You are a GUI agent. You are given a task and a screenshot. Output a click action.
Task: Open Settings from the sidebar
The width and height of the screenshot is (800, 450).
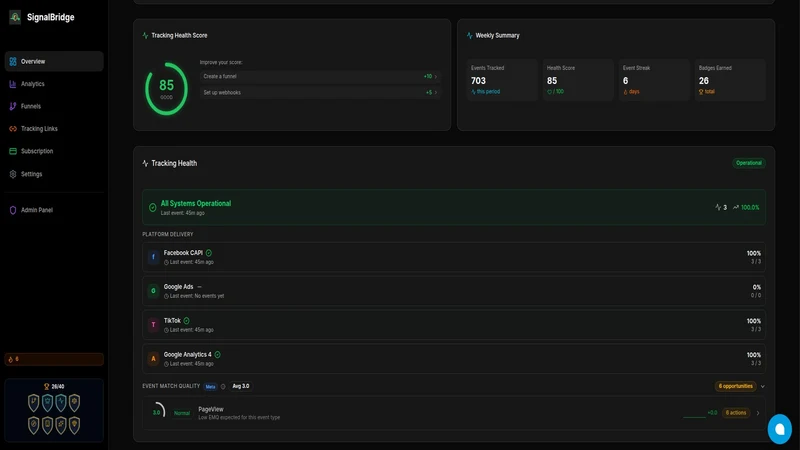click(x=54, y=174)
